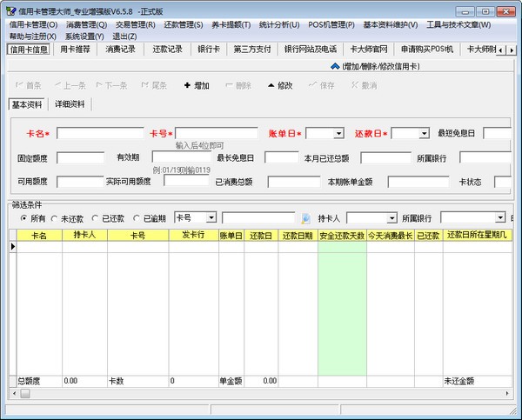Go to previous record 上一条
The height and width of the screenshot is (420, 522).
tap(70, 85)
